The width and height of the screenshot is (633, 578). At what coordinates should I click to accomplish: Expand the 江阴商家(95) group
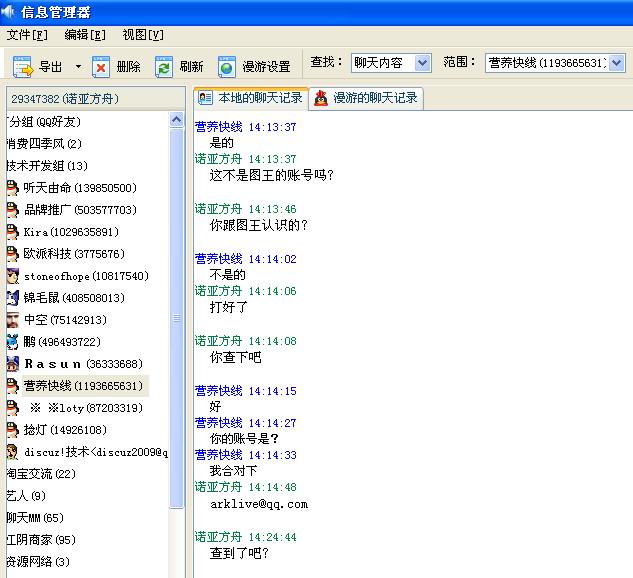[41, 540]
